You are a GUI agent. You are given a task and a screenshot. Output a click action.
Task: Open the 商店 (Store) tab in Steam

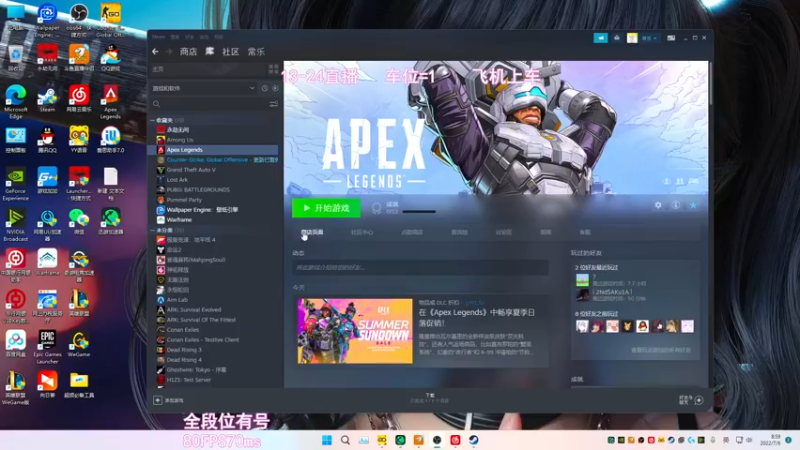point(188,52)
